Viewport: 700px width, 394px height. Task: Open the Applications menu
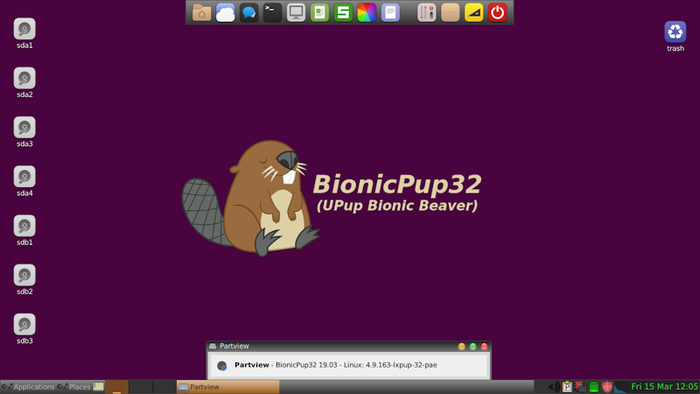pyautogui.click(x=28, y=387)
